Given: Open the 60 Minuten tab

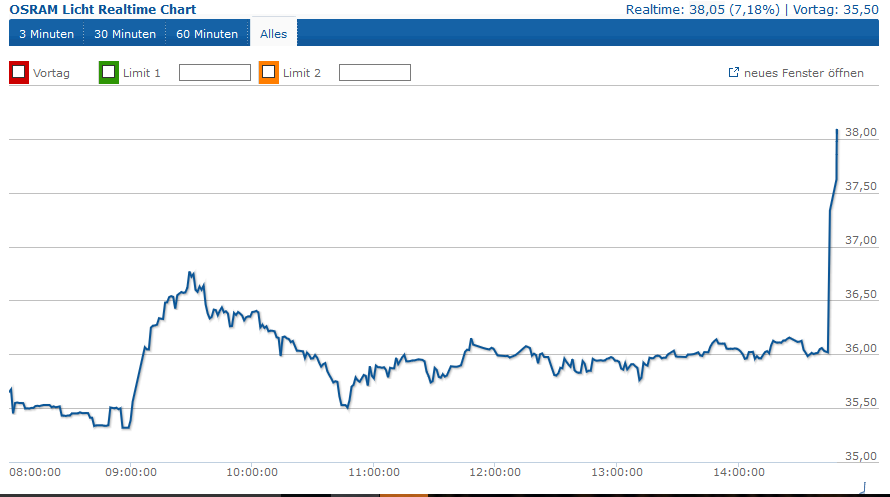Looking at the screenshot, I should [x=207, y=34].
